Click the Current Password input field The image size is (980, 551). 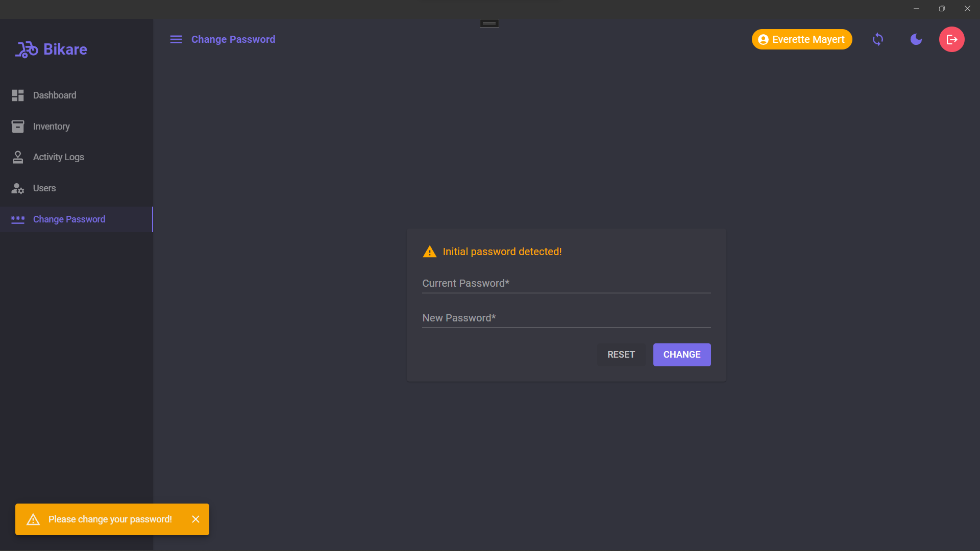tap(566, 283)
